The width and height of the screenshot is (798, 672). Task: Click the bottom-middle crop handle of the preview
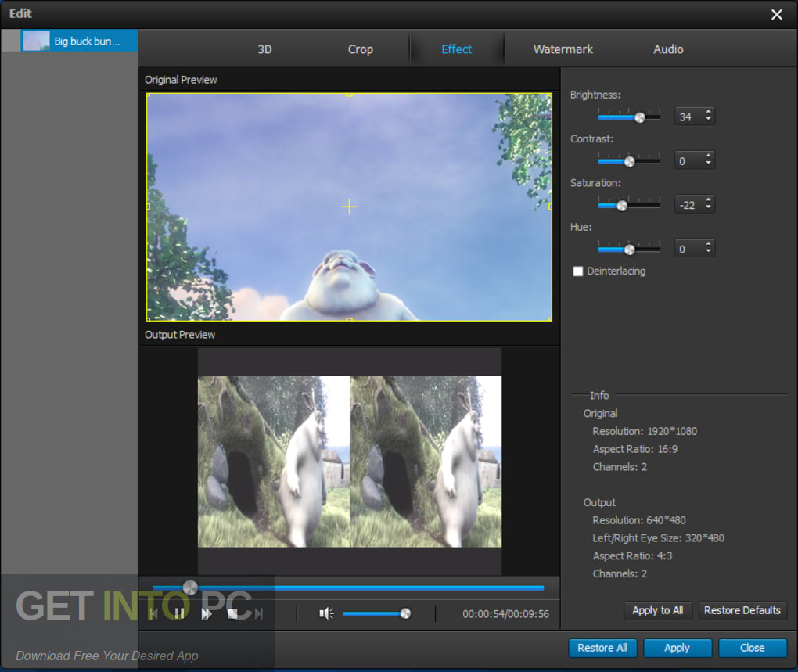coord(349,319)
